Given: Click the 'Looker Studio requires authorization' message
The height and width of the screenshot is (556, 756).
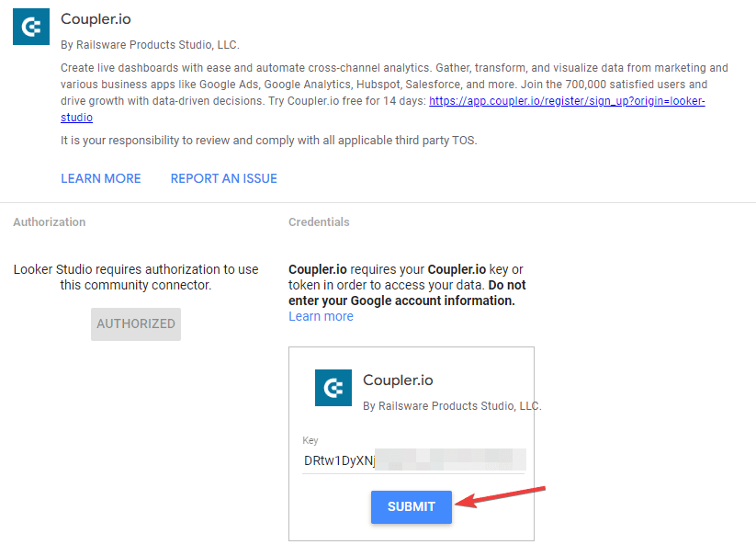Looking at the screenshot, I should pyautogui.click(x=136, y=278).
